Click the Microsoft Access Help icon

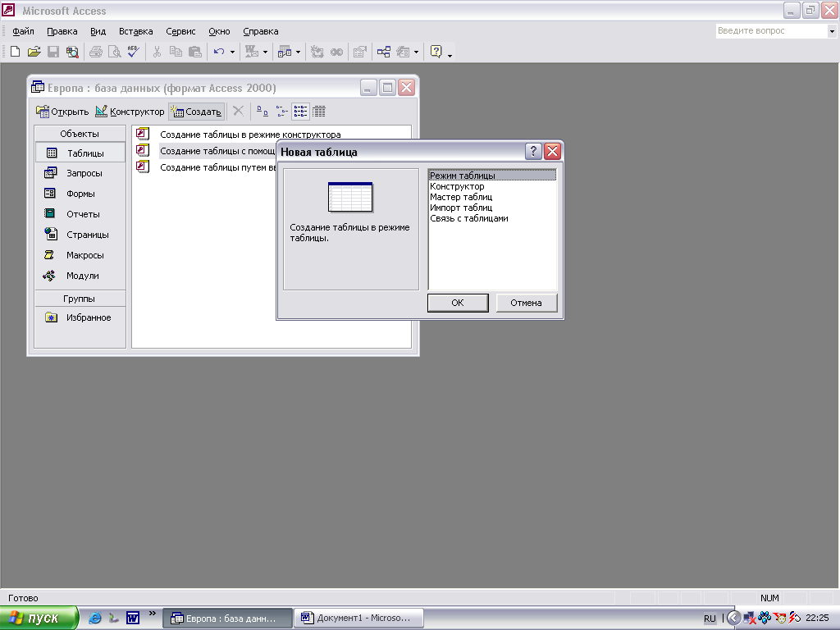(436, 52)
